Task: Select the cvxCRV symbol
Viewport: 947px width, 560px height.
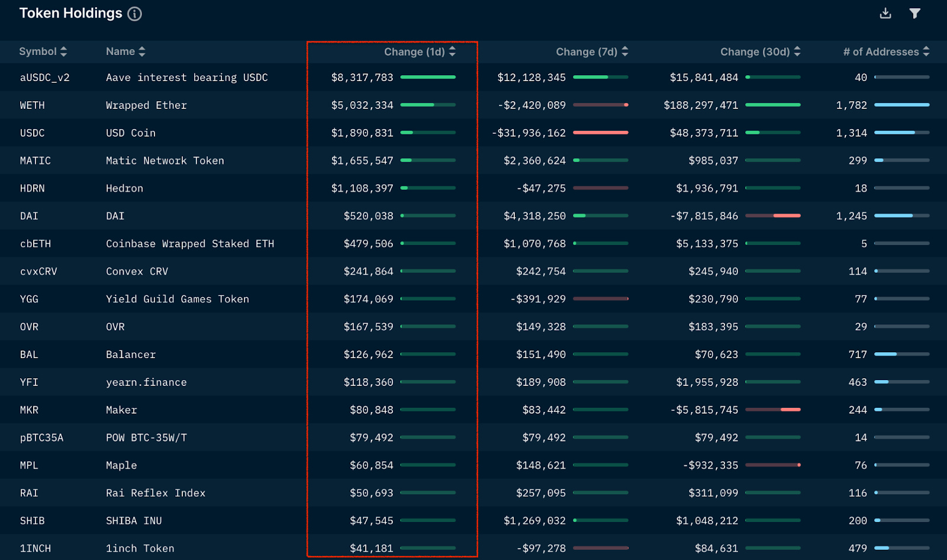Action: tap(38, 272)
